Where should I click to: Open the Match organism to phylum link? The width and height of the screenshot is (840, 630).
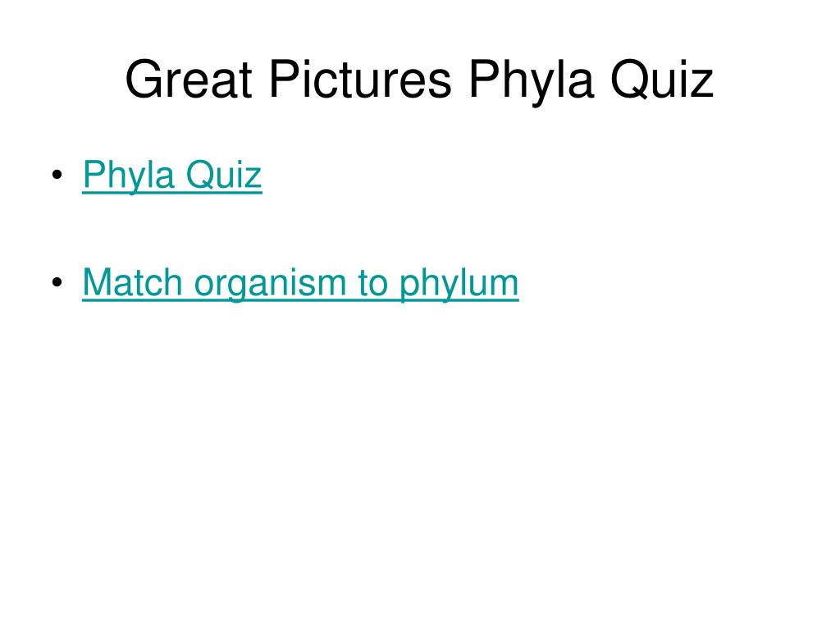pos(300,283)
